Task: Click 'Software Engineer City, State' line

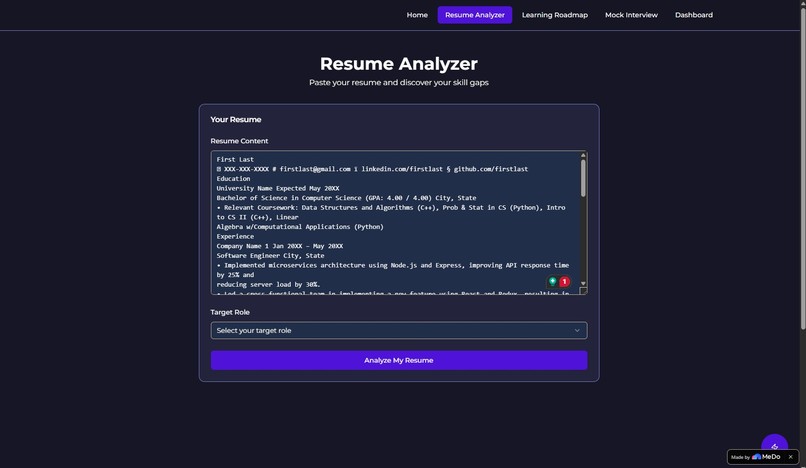Action: (x=270, y=256)
